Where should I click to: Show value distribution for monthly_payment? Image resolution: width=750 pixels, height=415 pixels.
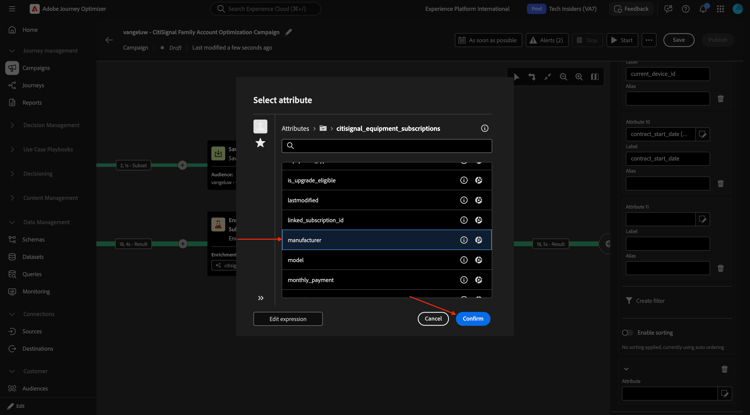pyautogui.click(x=478, y=280)
